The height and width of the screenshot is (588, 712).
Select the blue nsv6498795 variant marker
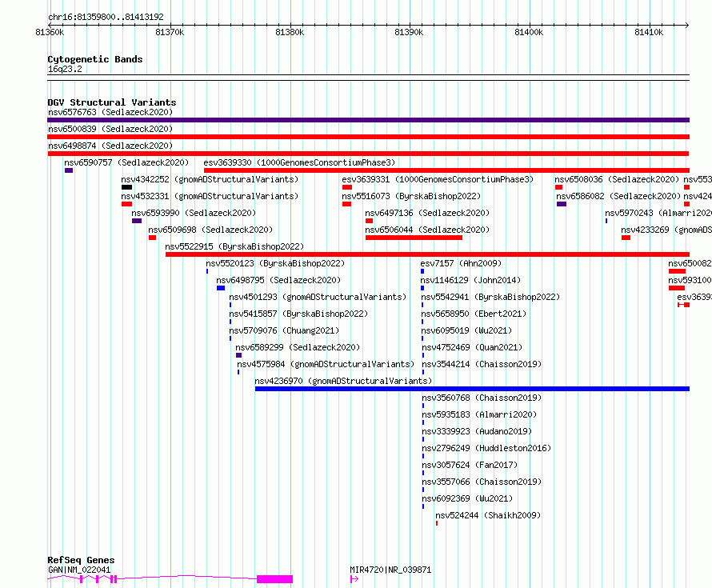221,288
